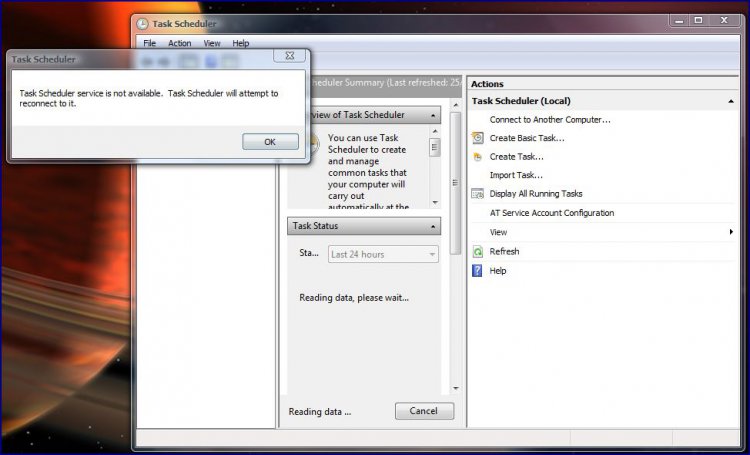Image resolution: width=750 pixels, height=455 pixels.
Task: Open Help from Actions pane label
Action: click(498, 271)
